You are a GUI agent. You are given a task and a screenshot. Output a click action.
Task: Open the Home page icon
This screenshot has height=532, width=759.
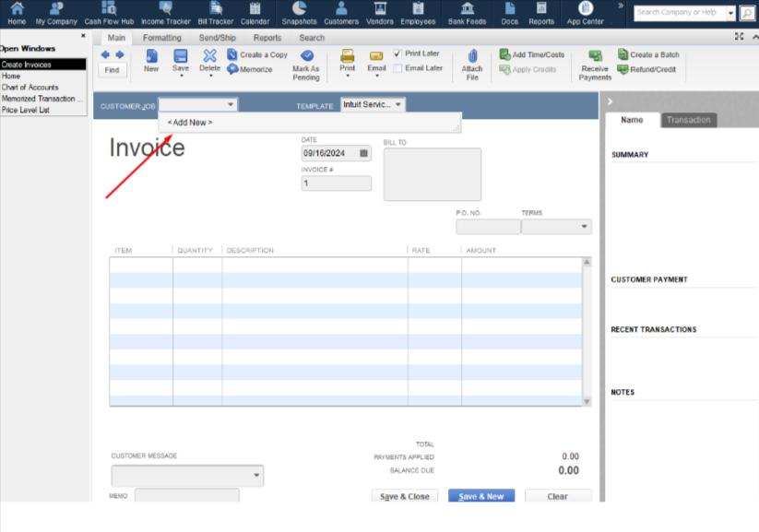click(16, 12)
